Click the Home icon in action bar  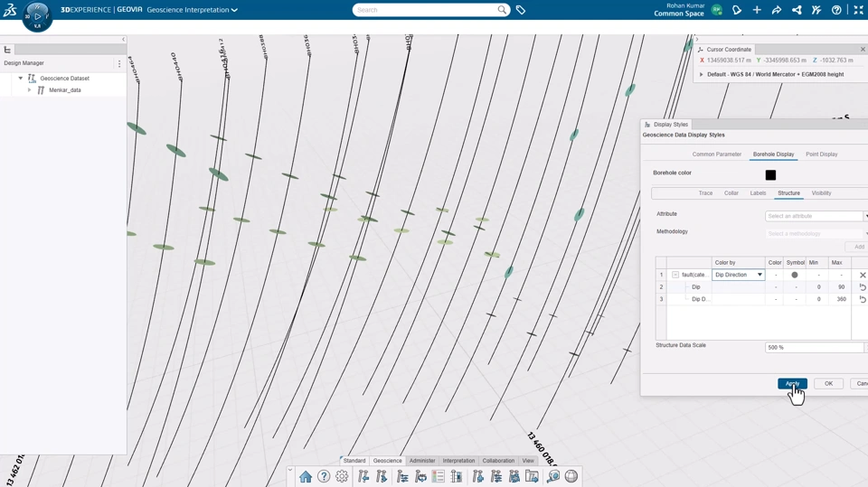306,476
